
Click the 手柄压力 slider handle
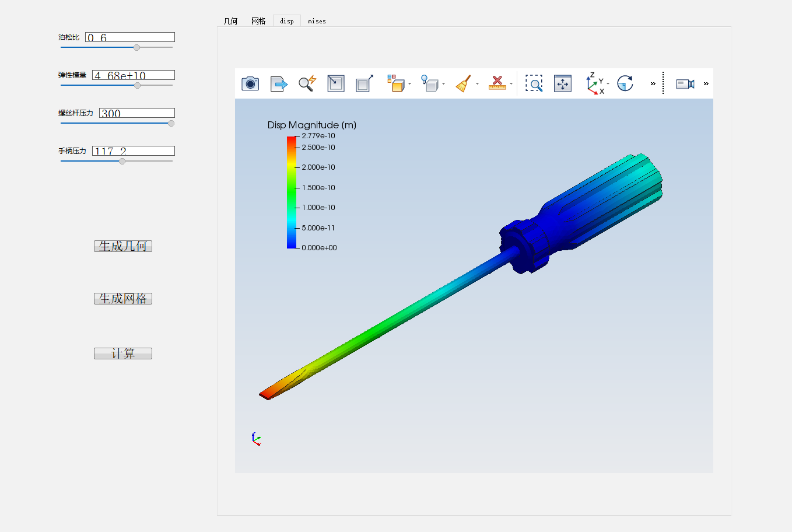[122, 161]
